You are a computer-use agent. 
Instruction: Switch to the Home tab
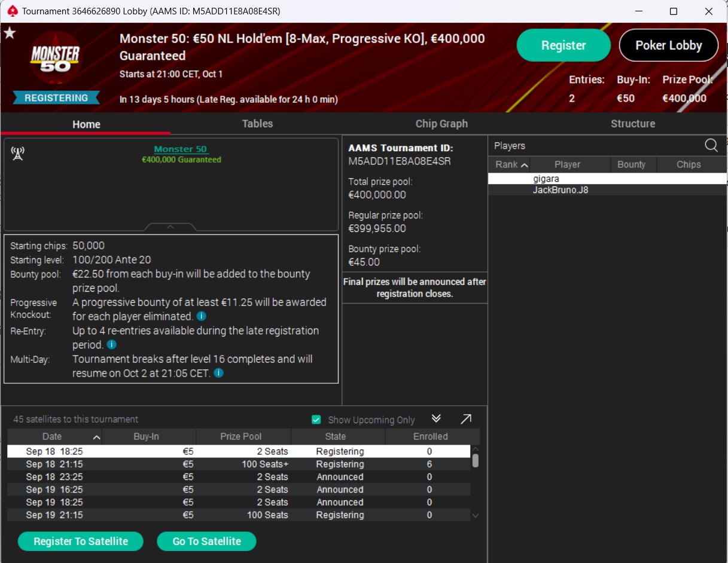86,124
